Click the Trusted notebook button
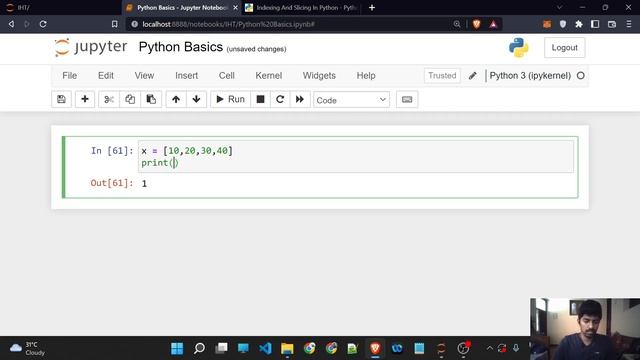Screen dimensions: 640x360 pyautogui.click(x=442, y=76)
